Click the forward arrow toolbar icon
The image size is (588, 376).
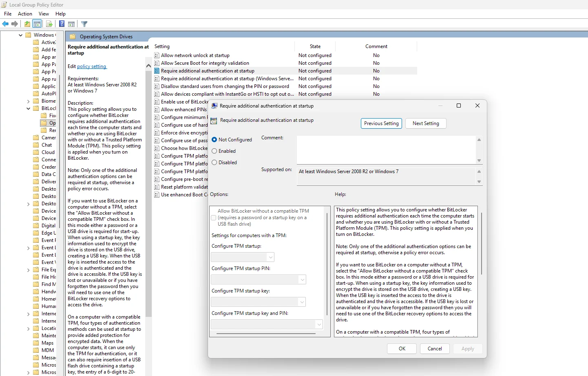click(x=15, y=24)
